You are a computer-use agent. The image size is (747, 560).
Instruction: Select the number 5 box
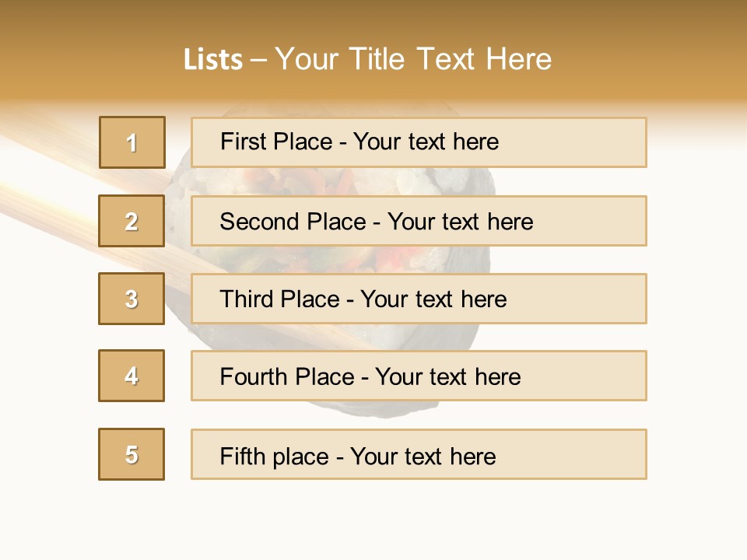pos(132,454)
